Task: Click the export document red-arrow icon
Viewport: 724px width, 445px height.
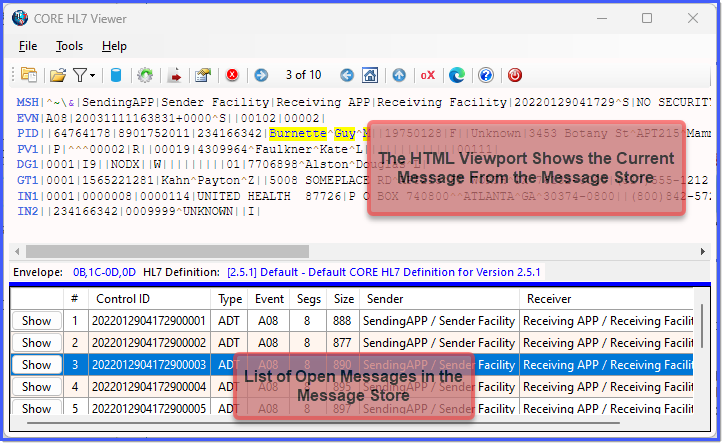Action: click(x=175, y=75)
